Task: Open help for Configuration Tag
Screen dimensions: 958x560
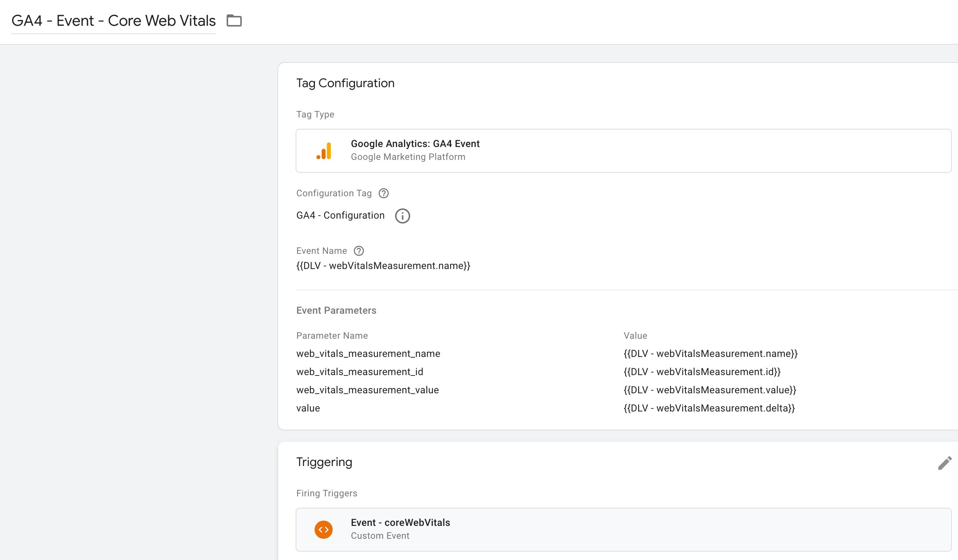Action: tap(384, 193)
